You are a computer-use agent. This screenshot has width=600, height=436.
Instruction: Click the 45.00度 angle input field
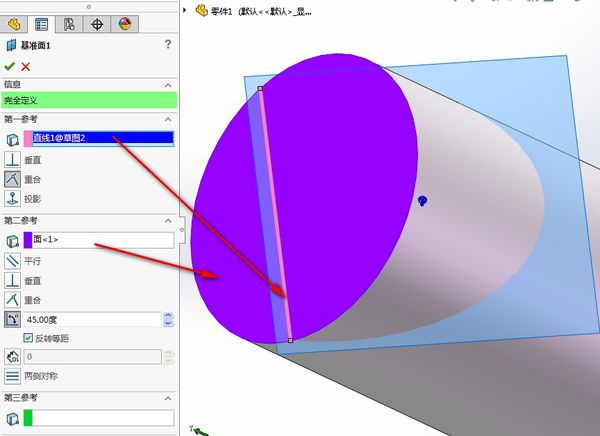coord(93,319)
